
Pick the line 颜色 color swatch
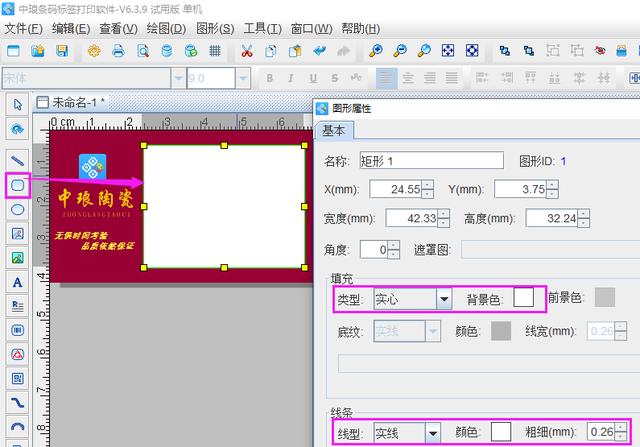click(x=501, y=431)
